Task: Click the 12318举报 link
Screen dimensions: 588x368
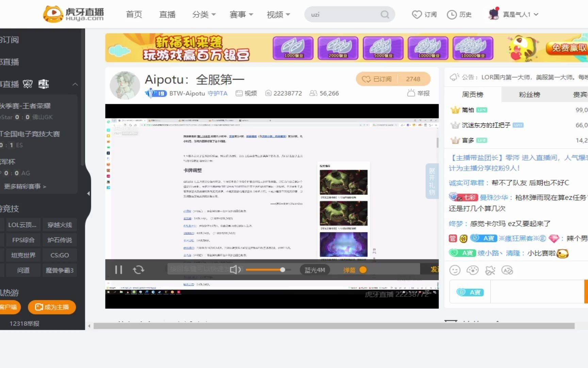Action: [x=24, y=323]
